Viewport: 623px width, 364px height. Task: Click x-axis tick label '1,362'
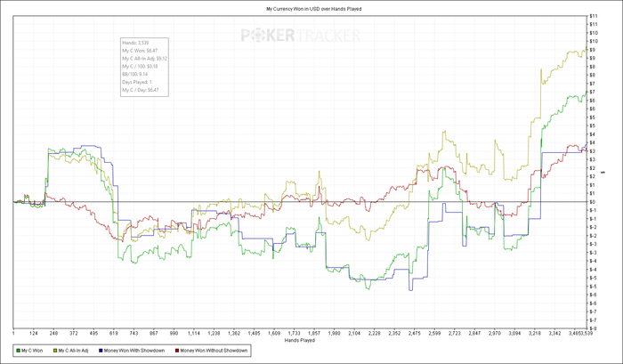pyautogui.click(x=234, y=334)
